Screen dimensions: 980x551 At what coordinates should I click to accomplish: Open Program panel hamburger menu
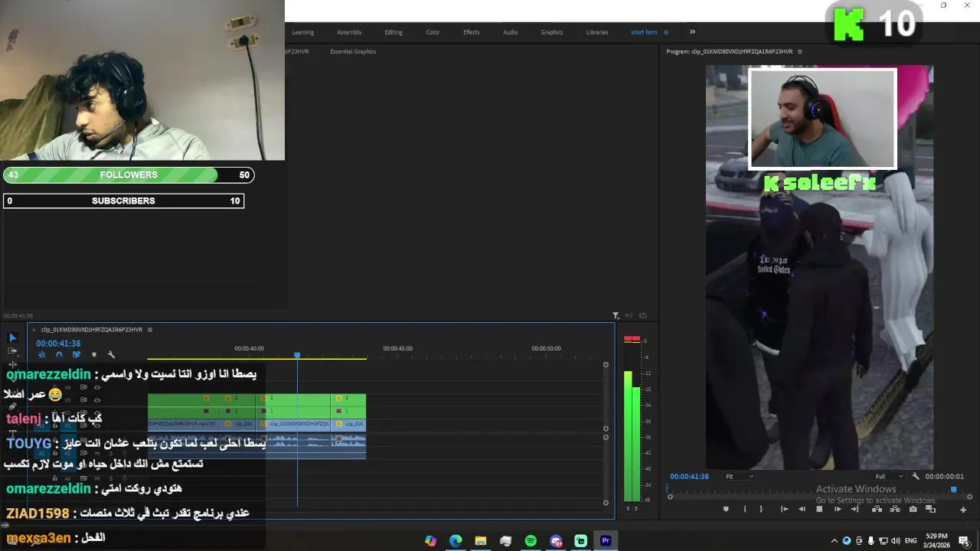click(799, 51)
